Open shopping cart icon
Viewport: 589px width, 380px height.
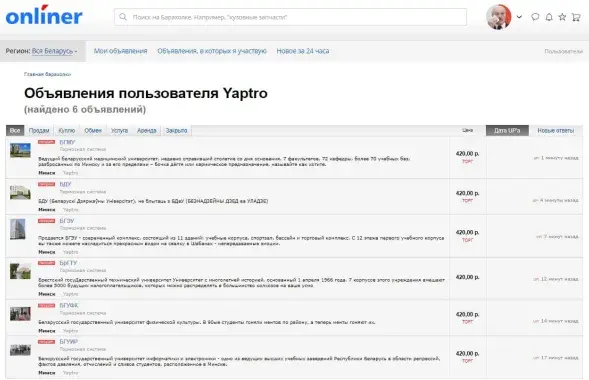pyautogui.click(x=576, y=17)
